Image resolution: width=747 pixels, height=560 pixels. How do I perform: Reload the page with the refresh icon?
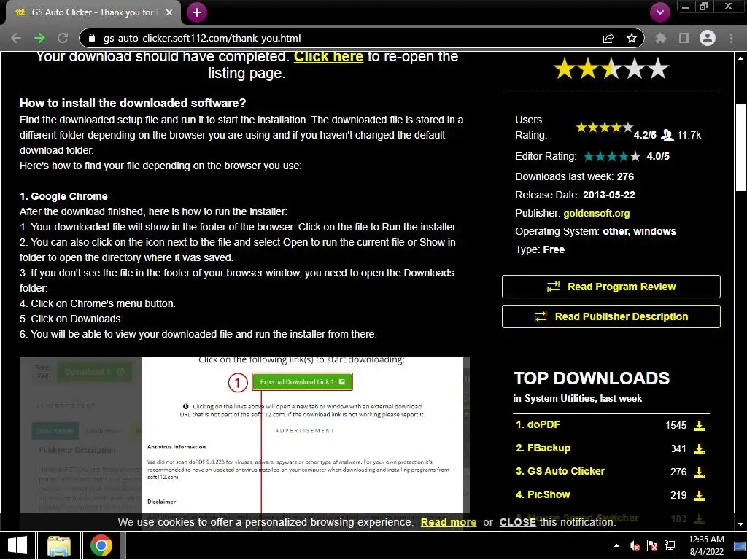coord(63,38)
